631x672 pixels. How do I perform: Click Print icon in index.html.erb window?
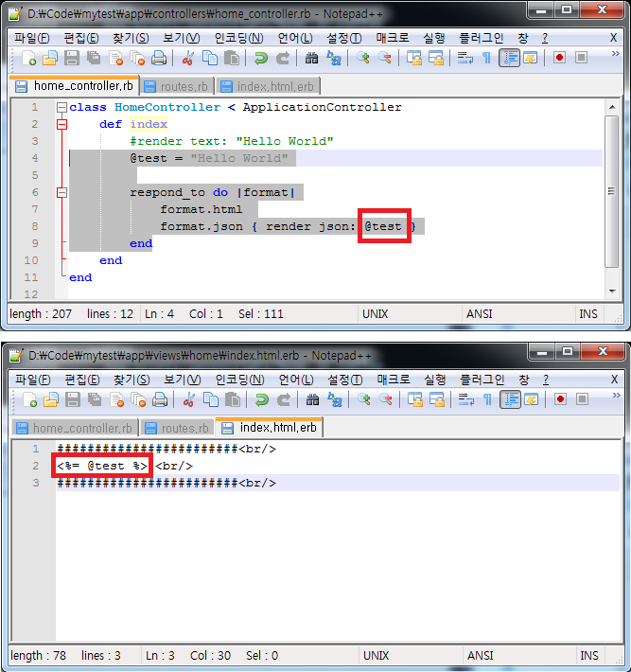[x=160, y=399]
